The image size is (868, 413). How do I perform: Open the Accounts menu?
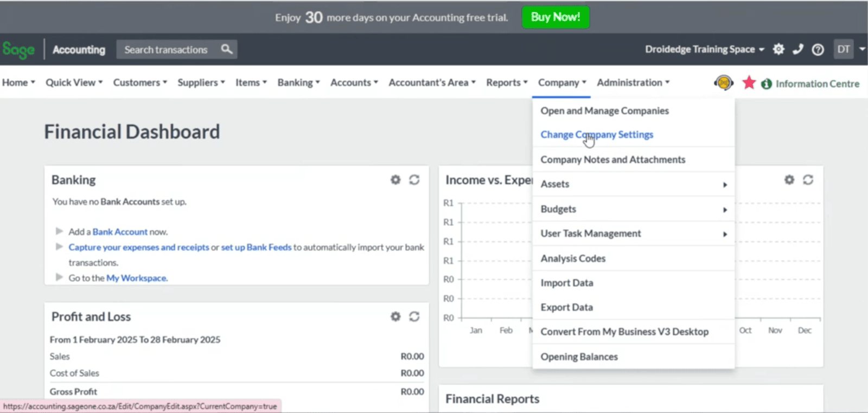(354, 82)
